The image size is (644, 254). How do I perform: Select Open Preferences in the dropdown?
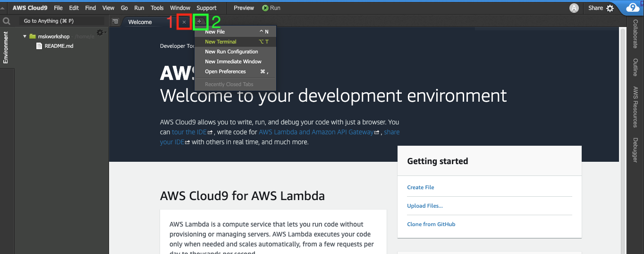coord(235,71)
